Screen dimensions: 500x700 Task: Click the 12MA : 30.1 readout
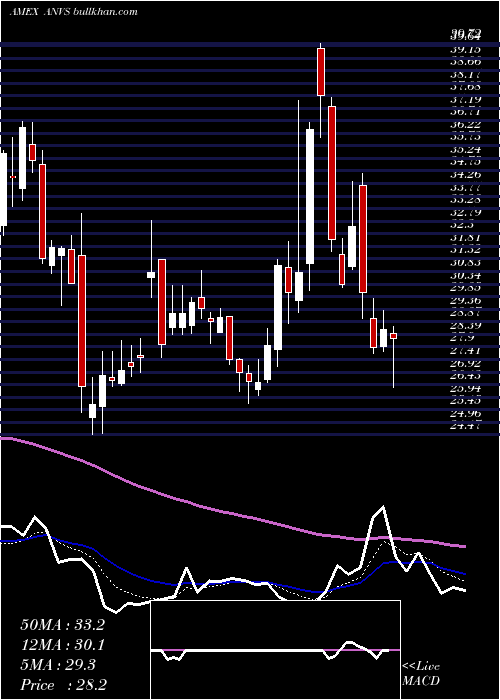pyautogui.click(x=62, y=645)
